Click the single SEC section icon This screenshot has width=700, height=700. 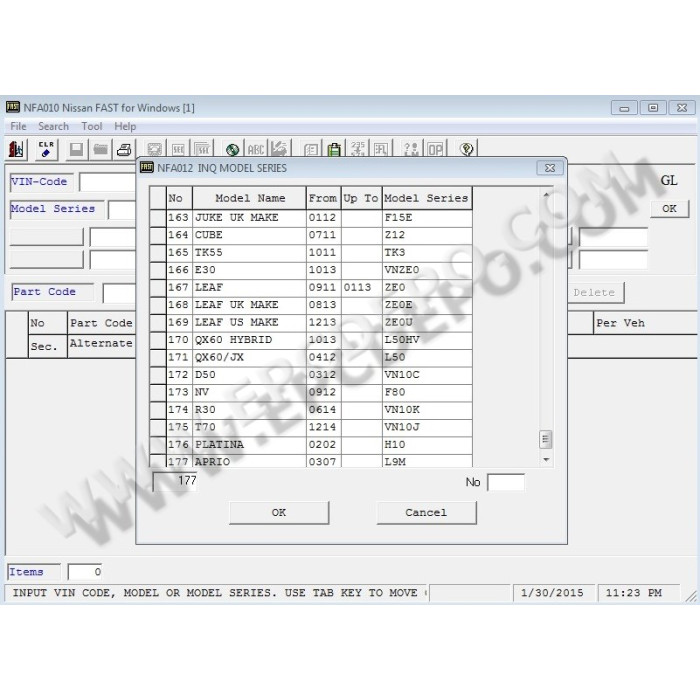178,149
